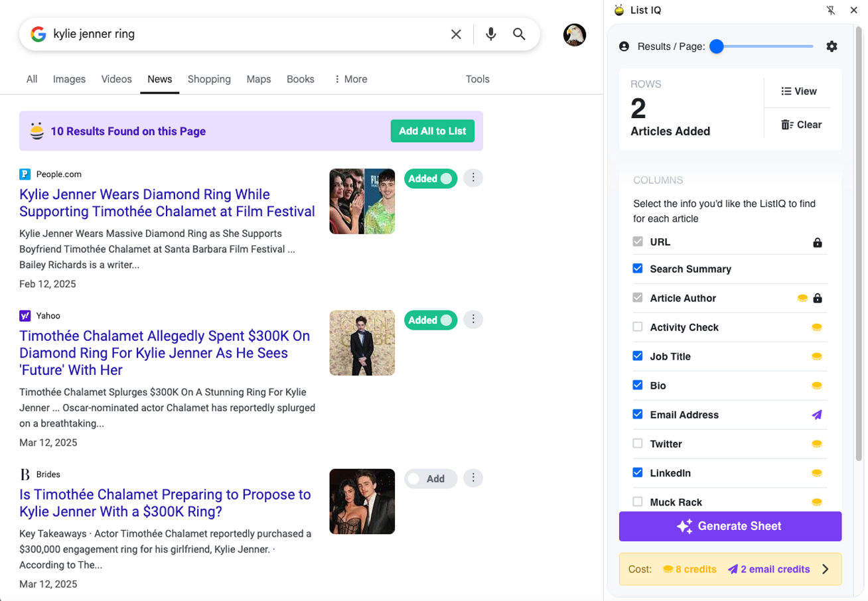Click the Brides article thumbnail
The height and width of the screenshot is (601, 868).
pos(362,501)
